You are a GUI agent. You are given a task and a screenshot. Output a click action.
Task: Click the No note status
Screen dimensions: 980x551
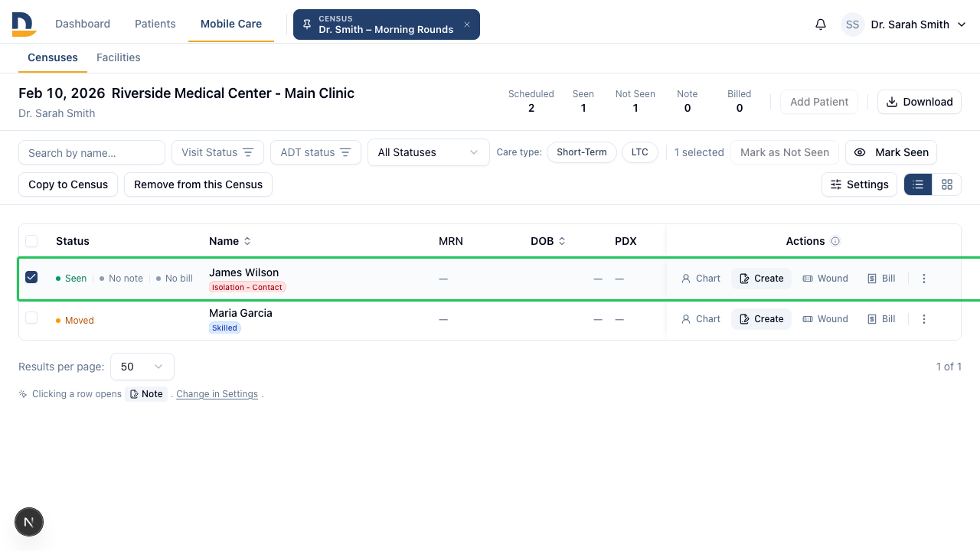pyautogui.click(x=121, y=279)
